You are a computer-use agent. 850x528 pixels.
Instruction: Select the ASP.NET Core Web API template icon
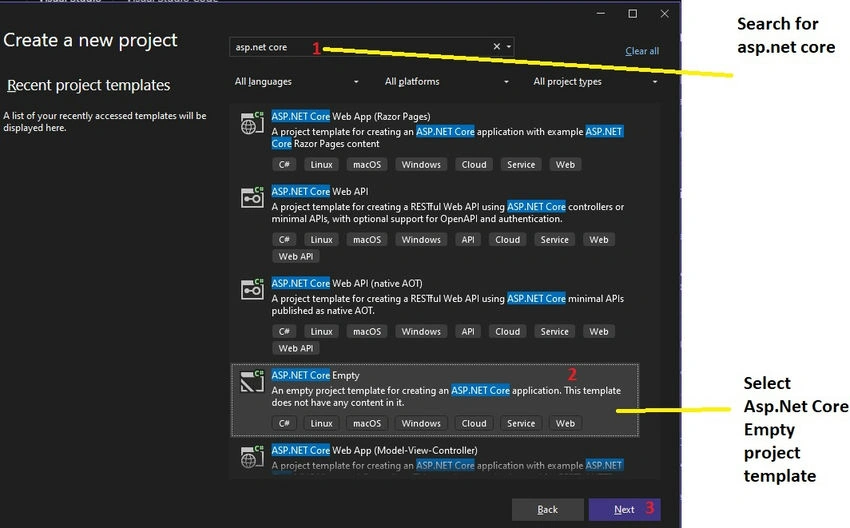point(252,198)
